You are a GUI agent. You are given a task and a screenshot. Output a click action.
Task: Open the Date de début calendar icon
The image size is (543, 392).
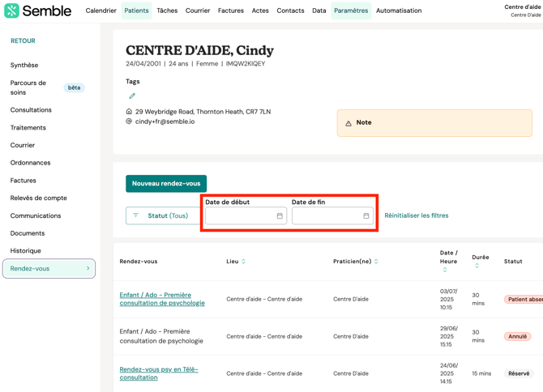(x=280, y=216)
